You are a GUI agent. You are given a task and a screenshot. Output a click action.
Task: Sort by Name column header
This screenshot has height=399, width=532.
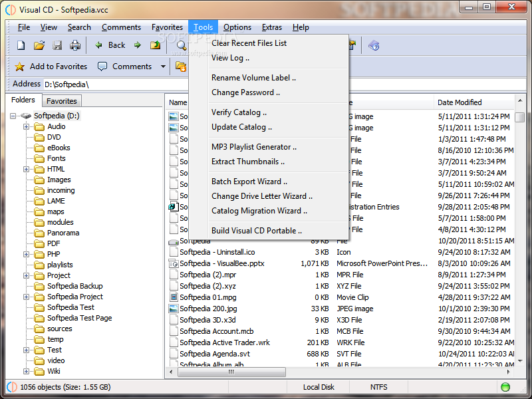coord(178,102)
